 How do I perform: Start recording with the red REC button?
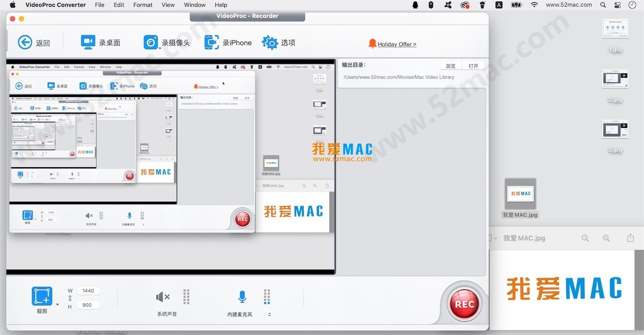[464, 304]
